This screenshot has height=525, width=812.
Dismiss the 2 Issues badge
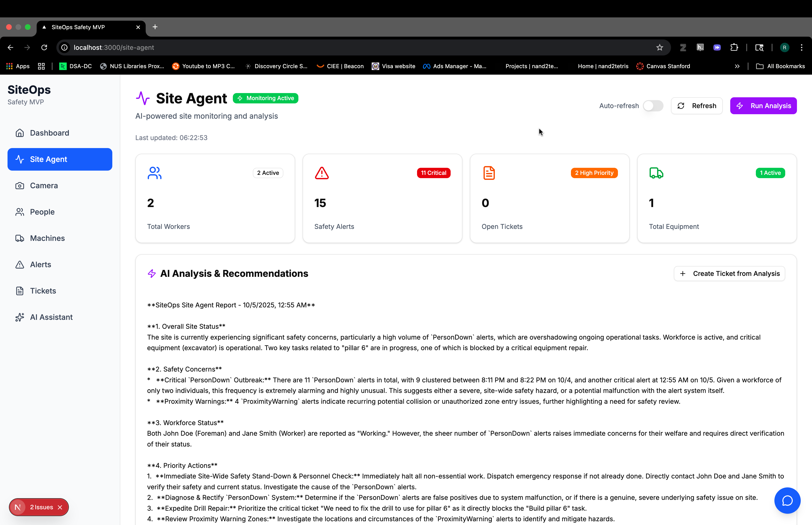[x=60, y=507]
